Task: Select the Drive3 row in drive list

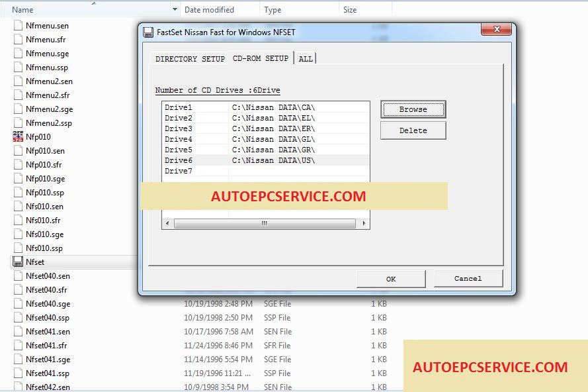Action: [x=265, y=128]
